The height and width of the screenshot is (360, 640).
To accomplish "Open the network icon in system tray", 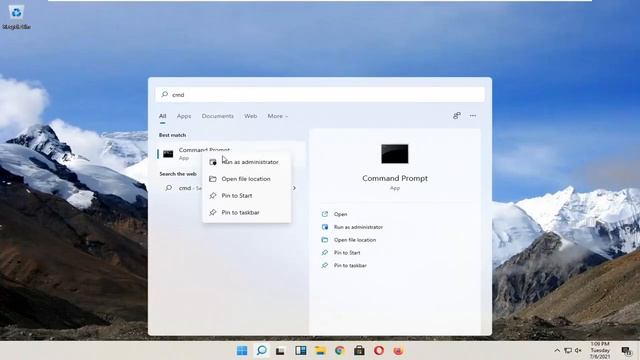I will (x=568, y=351).
